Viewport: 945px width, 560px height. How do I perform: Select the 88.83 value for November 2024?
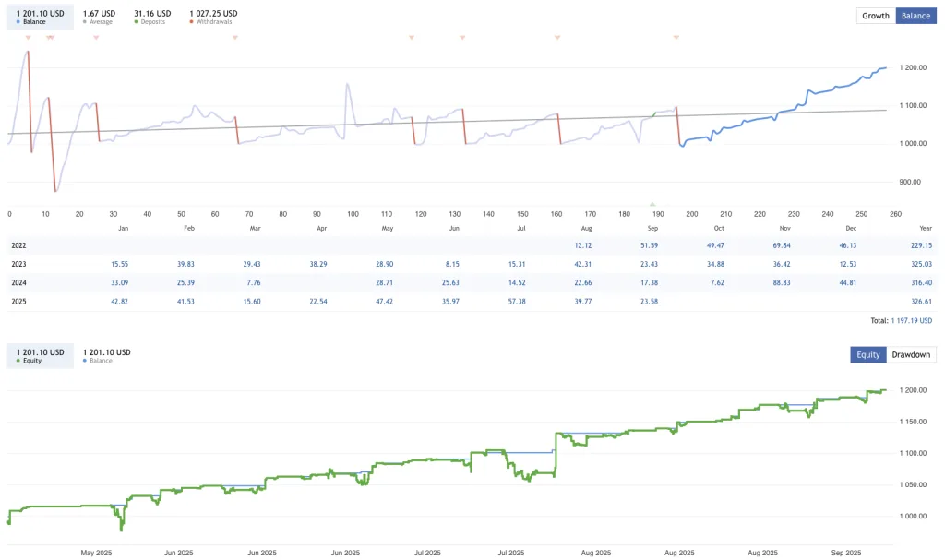pyautogui.click(x=782, y=282)
